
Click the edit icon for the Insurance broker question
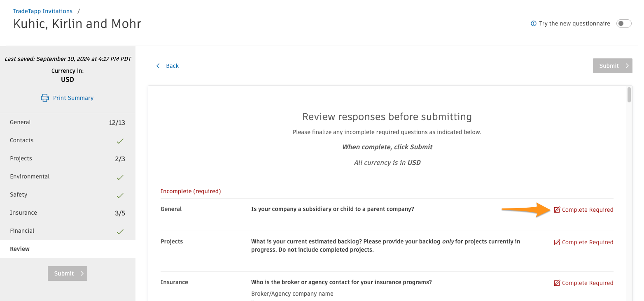[558, 282]
